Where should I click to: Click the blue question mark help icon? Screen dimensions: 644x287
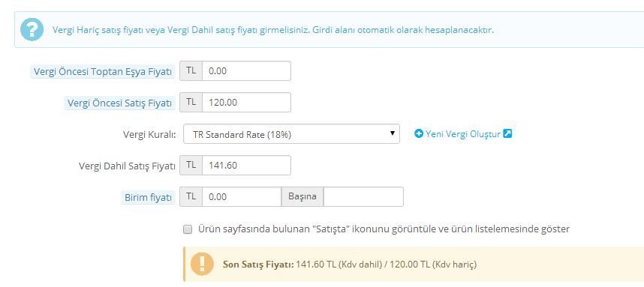(32, 29)
